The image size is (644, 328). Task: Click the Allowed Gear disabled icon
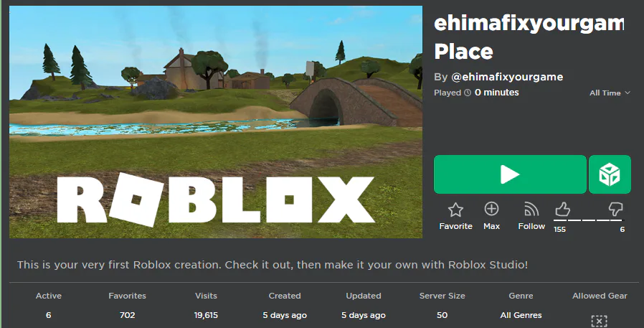600,321
